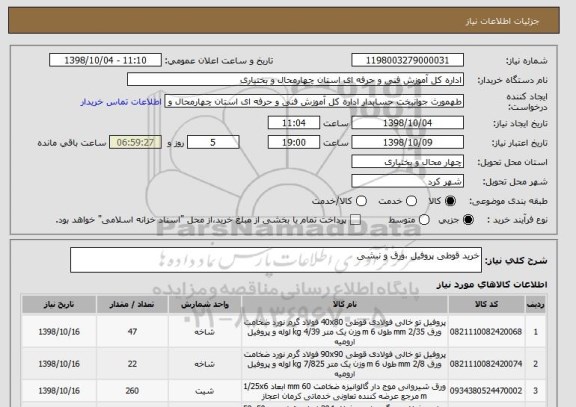Click the validity date field 1398/10/09

point(407,142)
